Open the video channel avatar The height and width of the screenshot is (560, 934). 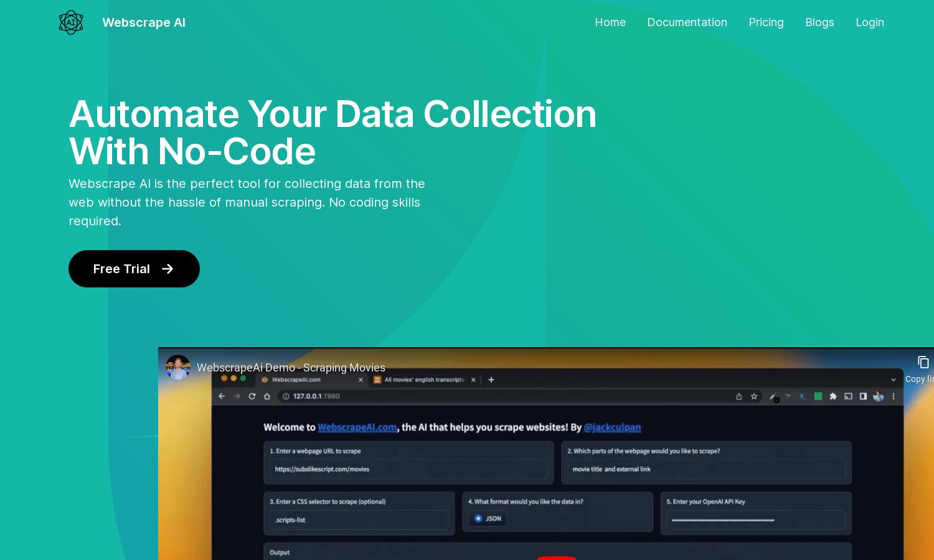tap(178, 367)
